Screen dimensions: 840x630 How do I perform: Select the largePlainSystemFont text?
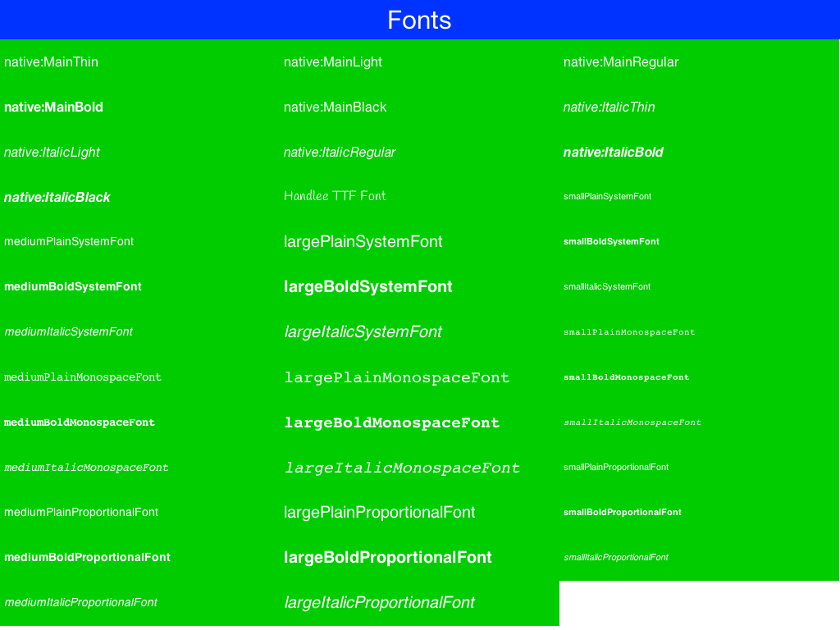(363, 241)
